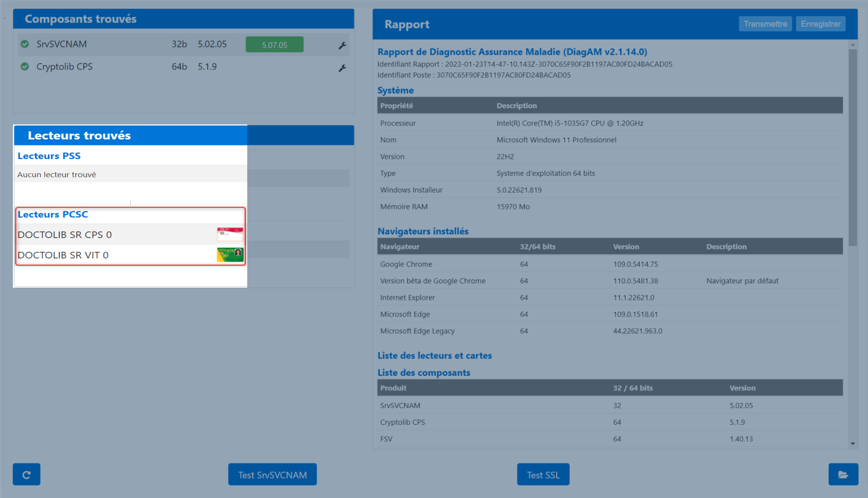Image resolution: width=868 pixels, height=498 pixels.
Task: Click the Système section heading
Action: (395, 90)
